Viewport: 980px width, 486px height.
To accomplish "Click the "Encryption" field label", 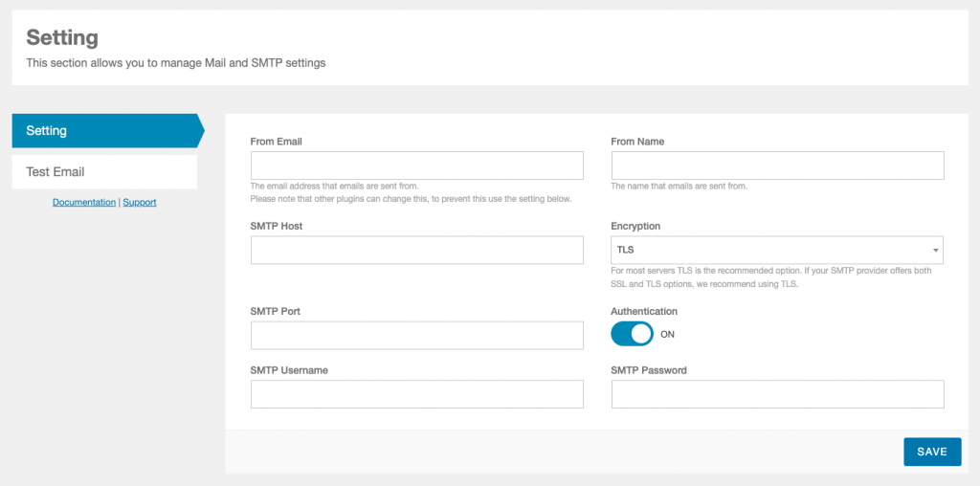I will [635, 227].
